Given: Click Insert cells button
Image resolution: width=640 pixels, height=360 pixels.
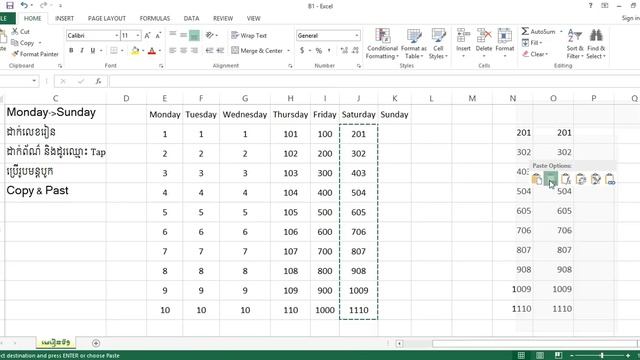Looking at the screenshot, I should (x=463, y=43).
